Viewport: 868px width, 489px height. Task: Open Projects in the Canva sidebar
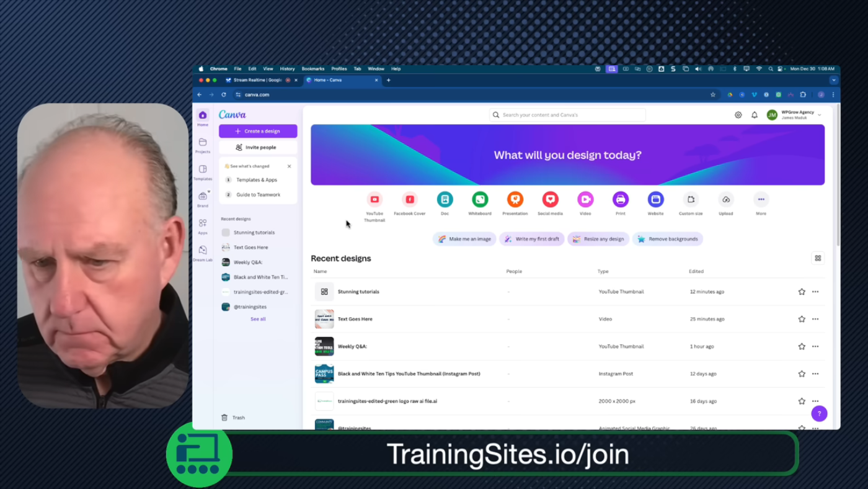[x=203, y=145]
